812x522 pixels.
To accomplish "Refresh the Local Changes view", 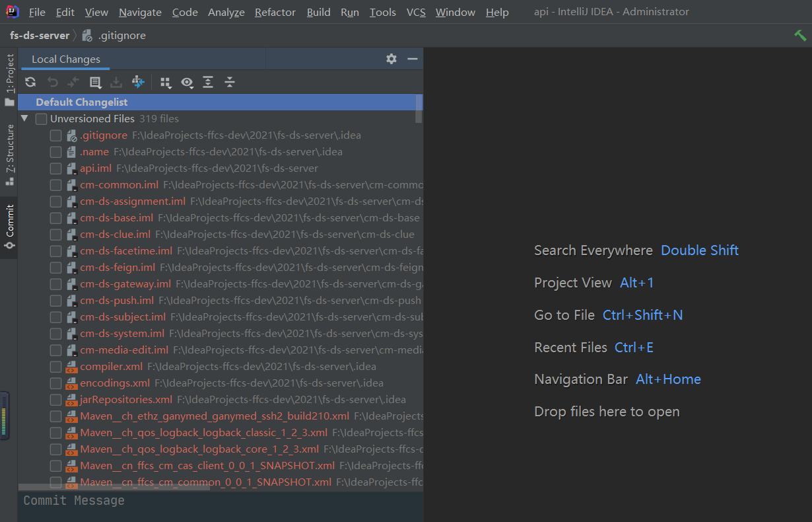I will (30, 82).
